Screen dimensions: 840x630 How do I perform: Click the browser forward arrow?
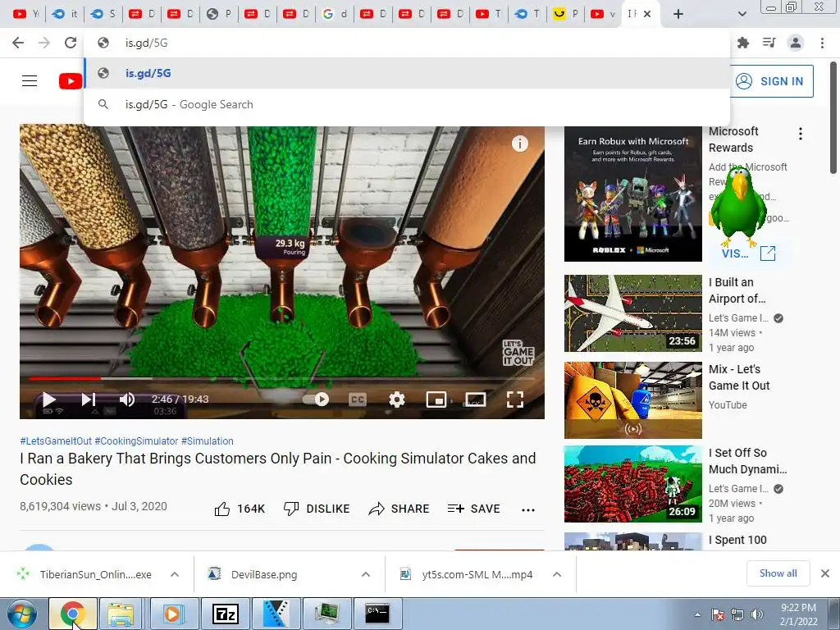click(x=44, y=43)
